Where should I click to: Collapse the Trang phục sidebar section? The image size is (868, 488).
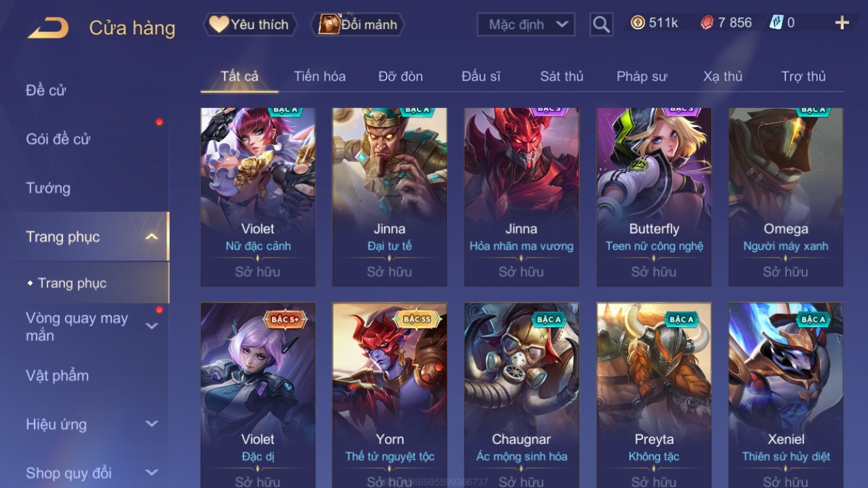[x=152, y=236]
